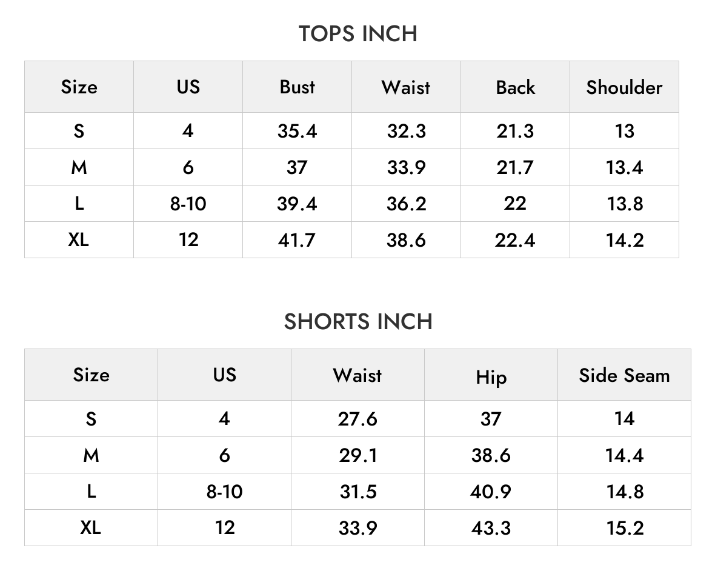
Task: Click the TOPS INCH heading
Action: (358, 34)
